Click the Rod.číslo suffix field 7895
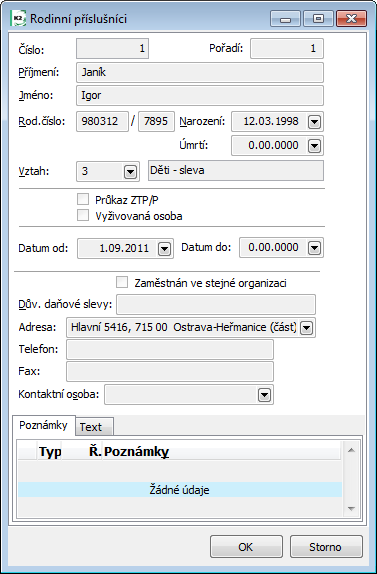377x574 pixels. (156, 121)
